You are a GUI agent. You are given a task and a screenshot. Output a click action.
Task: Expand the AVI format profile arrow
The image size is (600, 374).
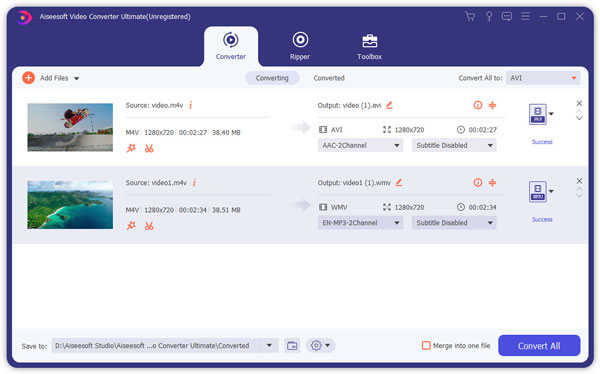point(551,114)
